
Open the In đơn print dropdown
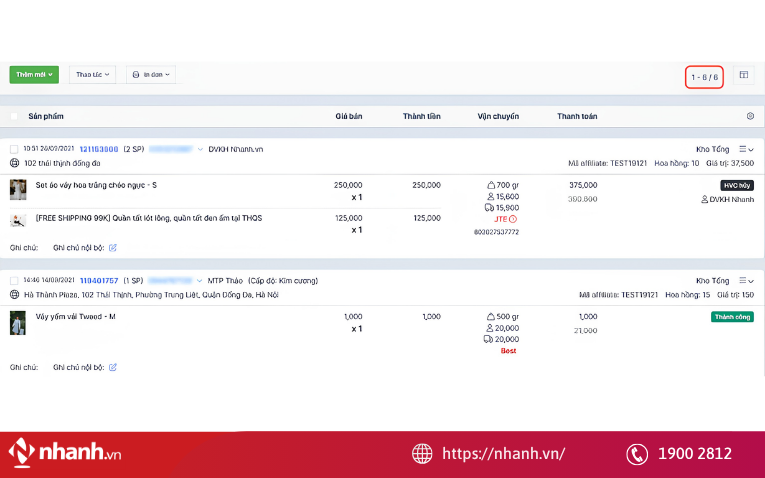[x=151, y=75]
